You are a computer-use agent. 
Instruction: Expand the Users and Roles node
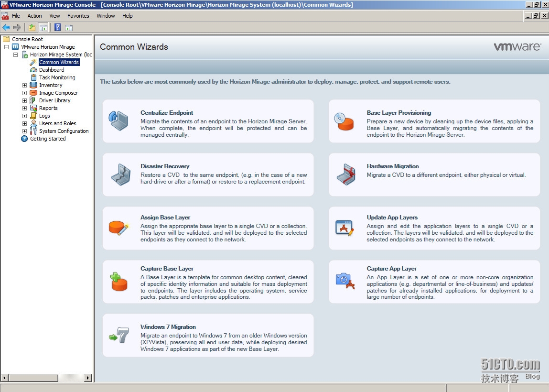[24, 123]
